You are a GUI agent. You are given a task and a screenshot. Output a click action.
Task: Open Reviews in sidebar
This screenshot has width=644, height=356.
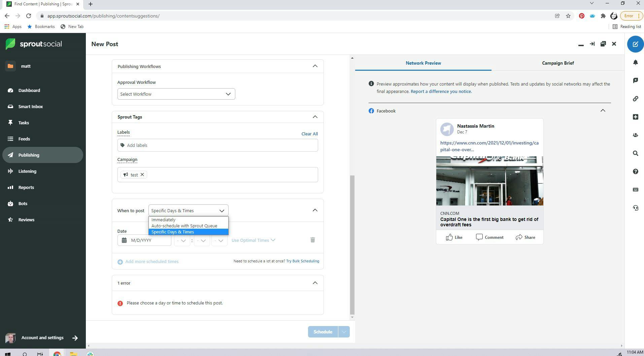click(43, 220)
